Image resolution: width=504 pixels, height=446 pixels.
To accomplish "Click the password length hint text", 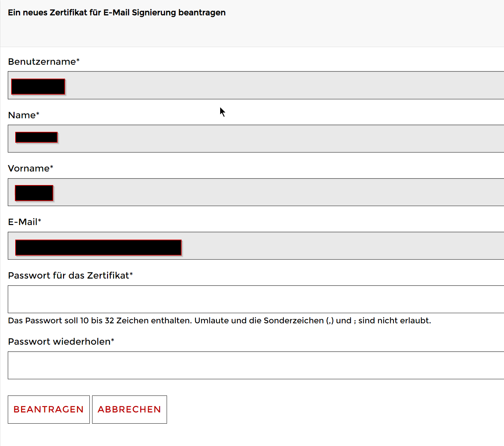I will pos(219,321).
